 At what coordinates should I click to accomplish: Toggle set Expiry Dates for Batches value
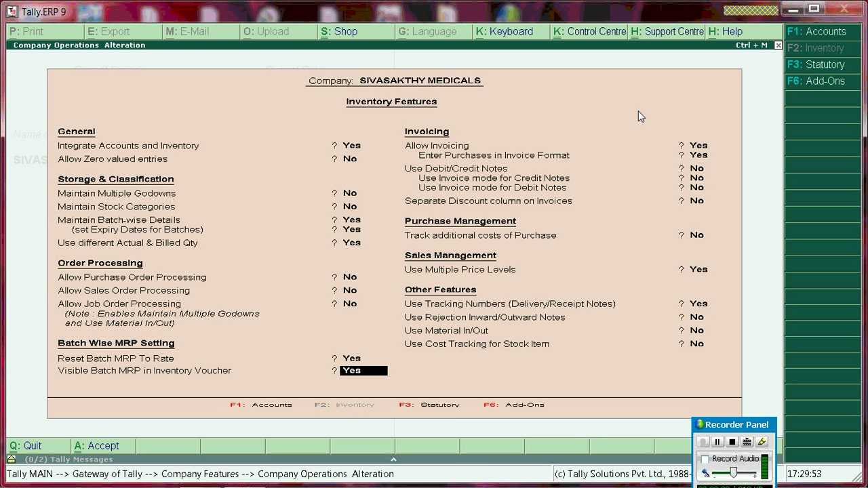point(351,229)
